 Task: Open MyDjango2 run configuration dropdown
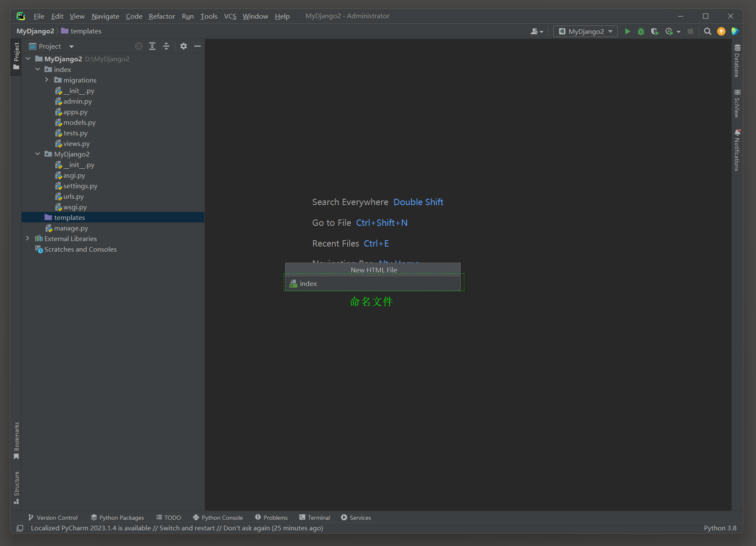pos(586,31)
